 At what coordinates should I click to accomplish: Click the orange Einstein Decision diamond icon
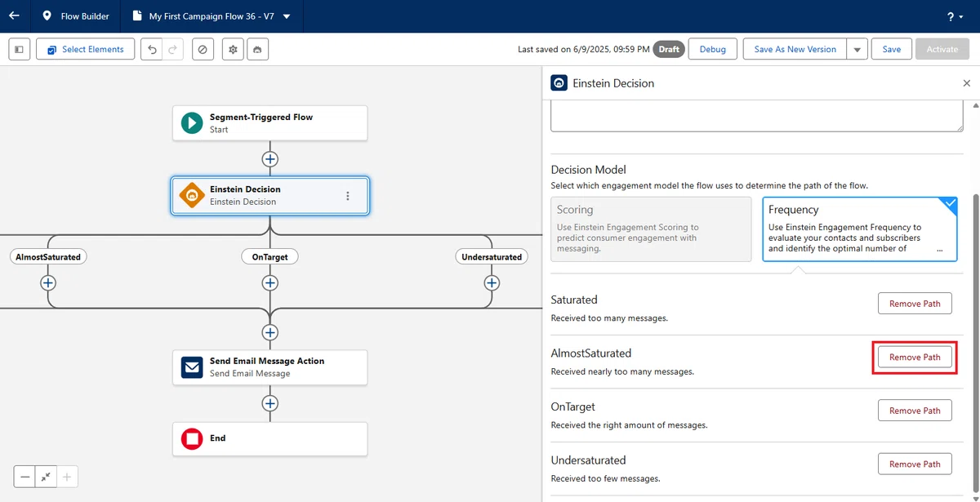coord(192,195)
